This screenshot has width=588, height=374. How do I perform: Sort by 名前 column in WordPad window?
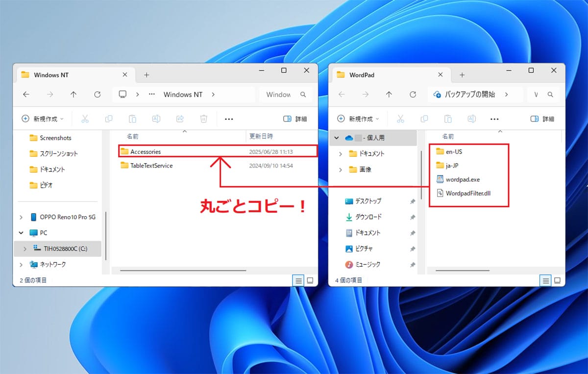(448, 136)
